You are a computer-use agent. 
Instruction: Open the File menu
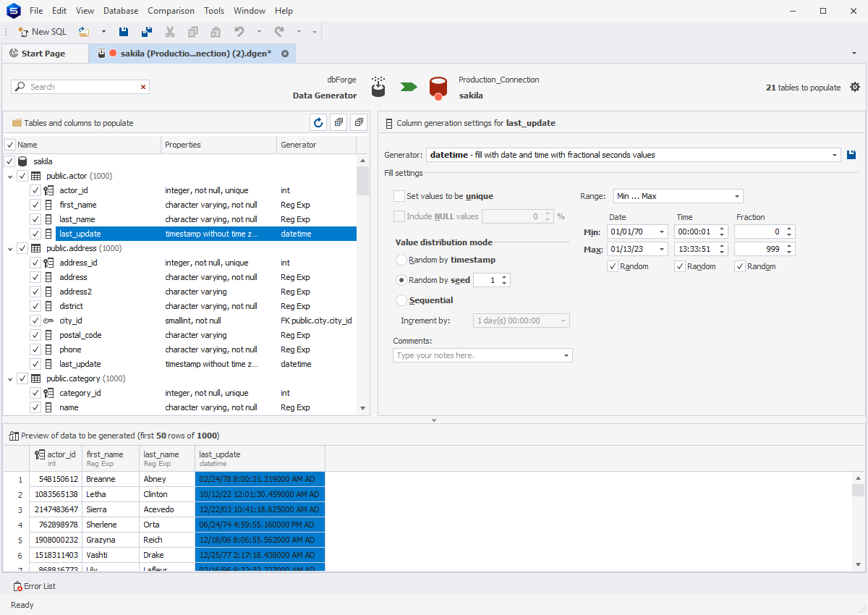(x=36, y=11)
